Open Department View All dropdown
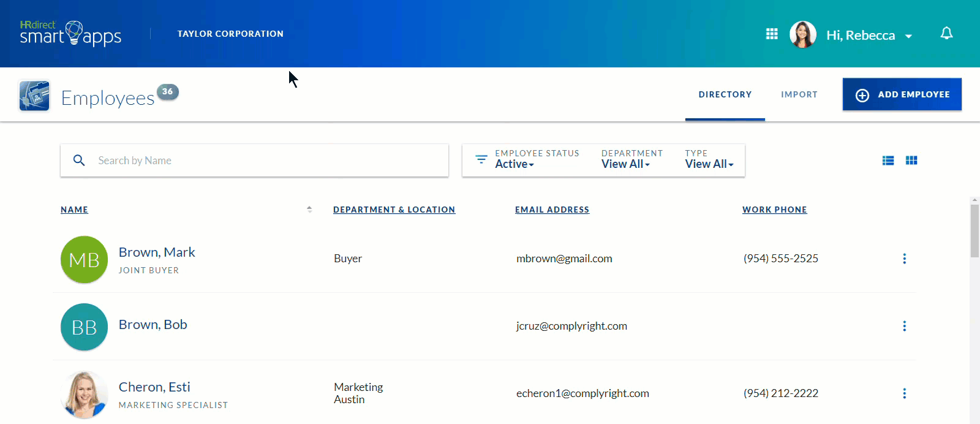980x424 pixels. tap(625, 164)
